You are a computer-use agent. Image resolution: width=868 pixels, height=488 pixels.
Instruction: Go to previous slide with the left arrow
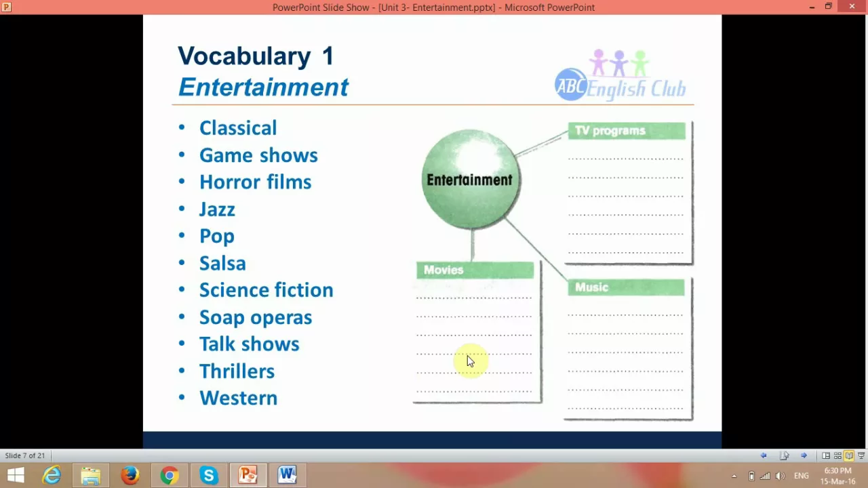pyautogui.click(x=764, y=455)
